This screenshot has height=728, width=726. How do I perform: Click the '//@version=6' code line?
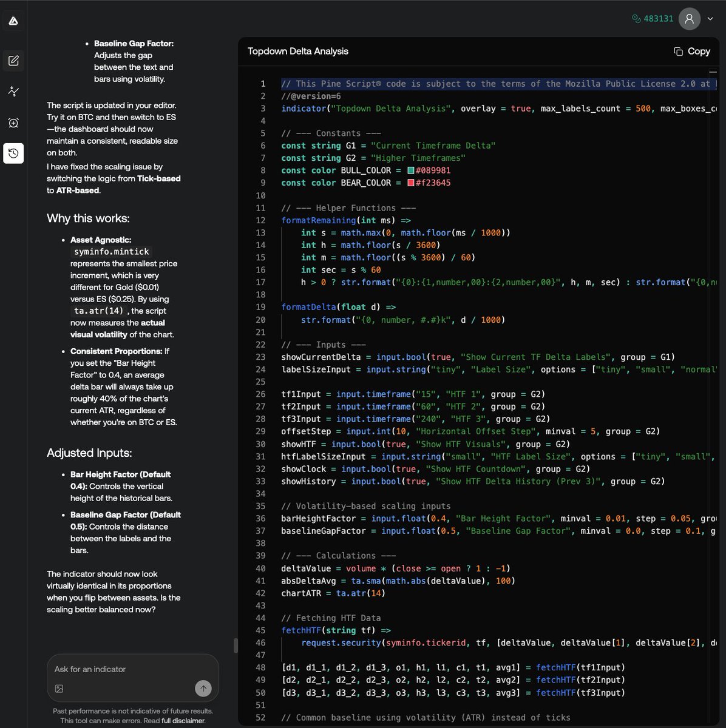[x=311, y=96]
